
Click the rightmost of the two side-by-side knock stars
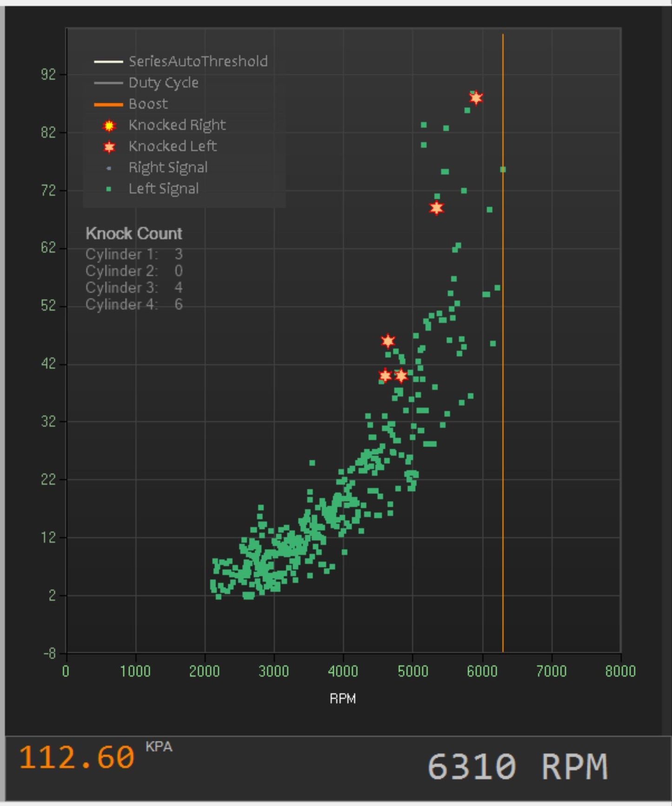(x=401, y=375)
